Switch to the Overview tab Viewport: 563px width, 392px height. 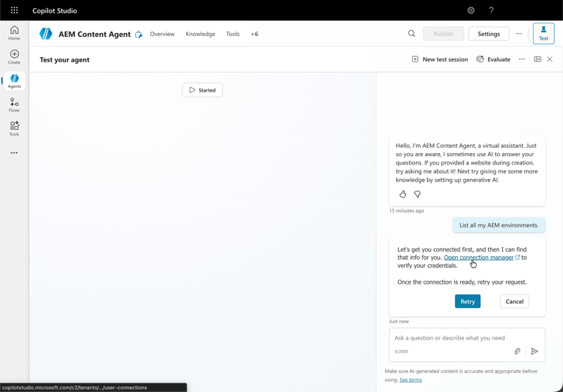pyautogui.click(x=162, y=34)
